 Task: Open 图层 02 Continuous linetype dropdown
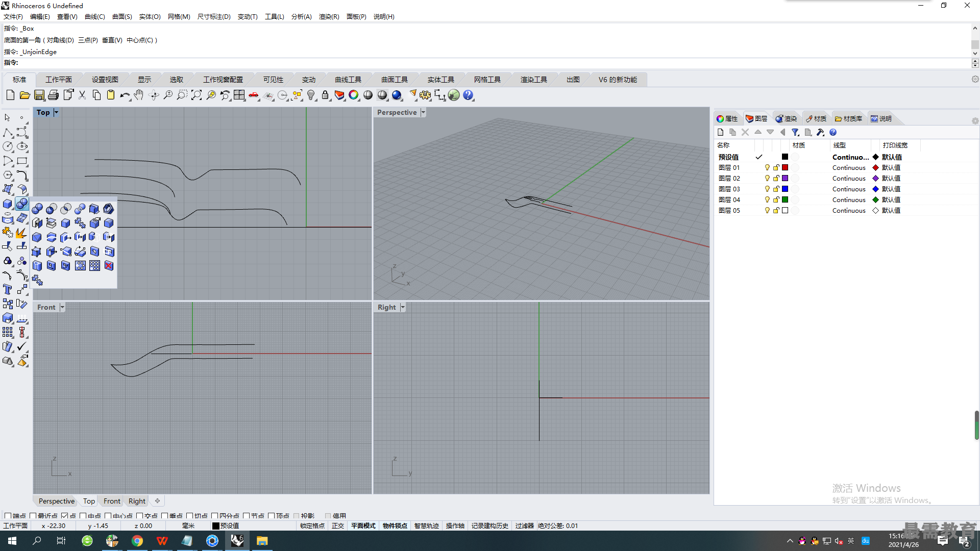(x=849, y=179)
